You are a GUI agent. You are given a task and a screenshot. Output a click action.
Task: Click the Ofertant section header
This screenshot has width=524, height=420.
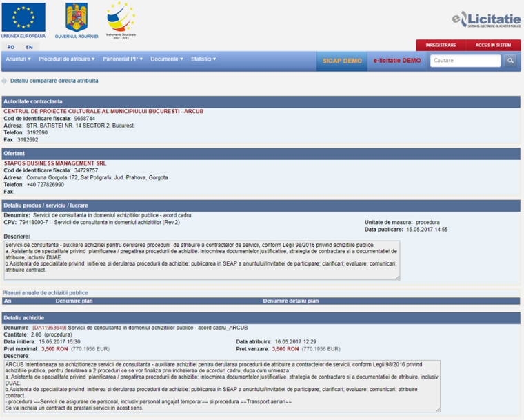point(261,154)
